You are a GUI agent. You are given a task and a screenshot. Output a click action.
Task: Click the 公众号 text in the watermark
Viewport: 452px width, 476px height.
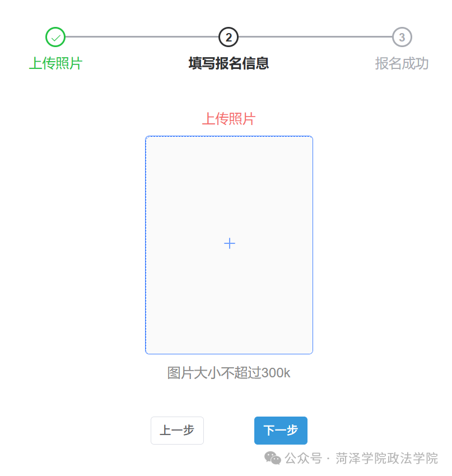coord(303,458)
